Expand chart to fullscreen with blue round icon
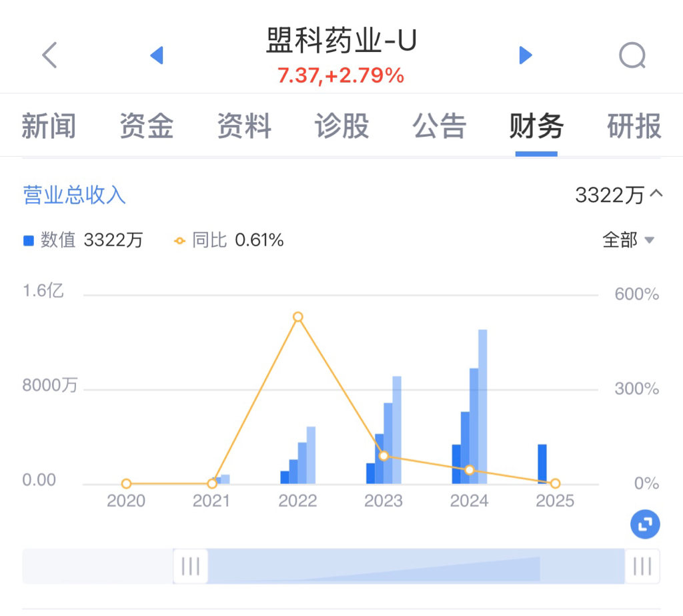This screenshot has width=683, height=616. point(645,524)
